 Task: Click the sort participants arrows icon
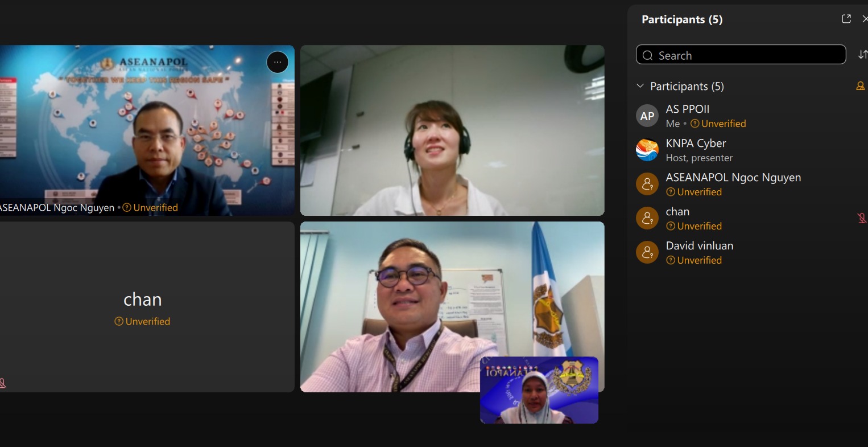click(862, 55)
